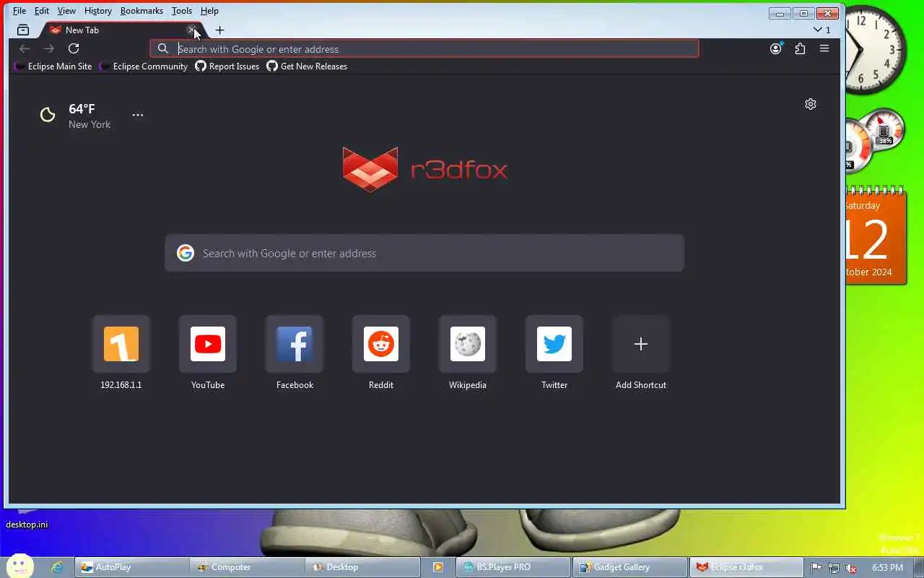Click the Action Center flag tray icon
Image resolution: width=924 pixels, height=578 pixels.
pos(816,568)
